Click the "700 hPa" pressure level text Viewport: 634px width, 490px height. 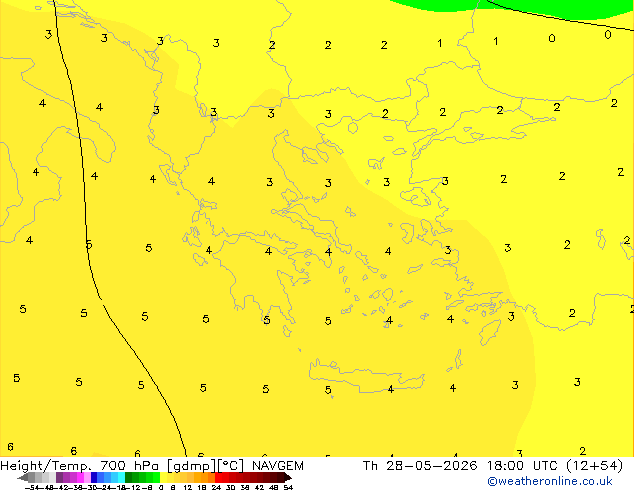129,466
